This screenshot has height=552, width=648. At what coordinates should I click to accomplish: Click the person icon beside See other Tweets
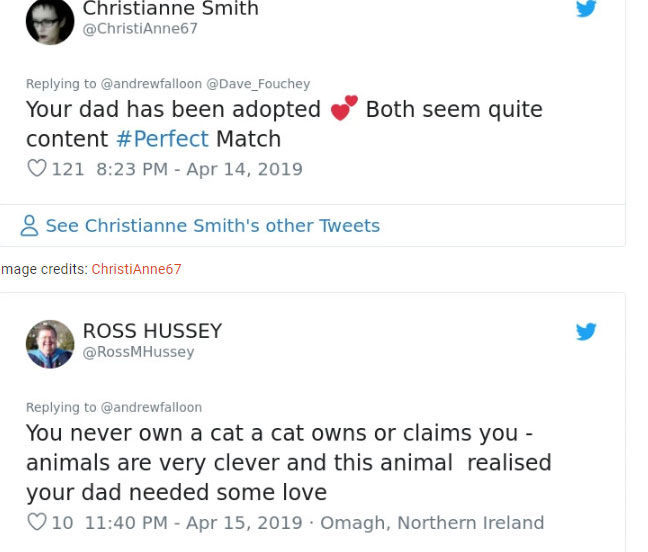[30, 226]
